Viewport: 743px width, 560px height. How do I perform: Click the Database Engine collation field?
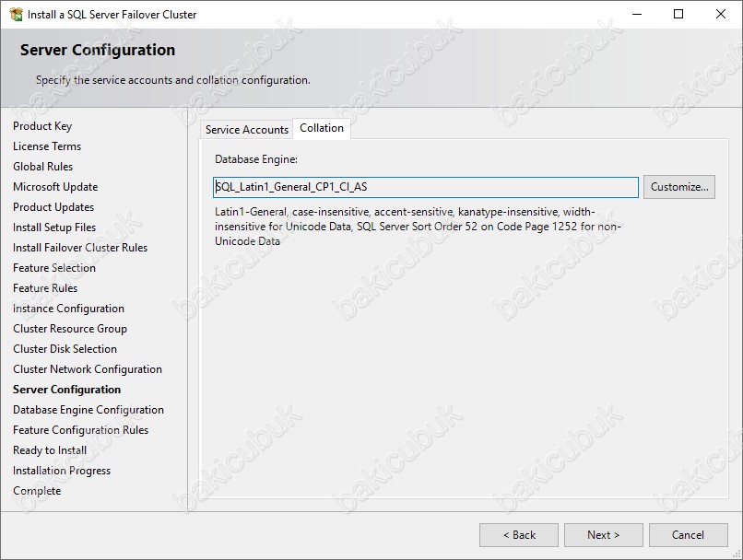(426, 187)
